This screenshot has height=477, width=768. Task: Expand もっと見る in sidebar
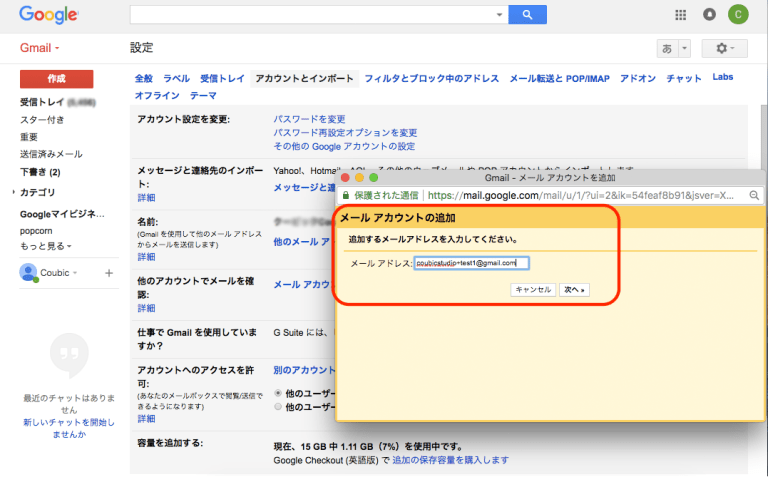tap(46, 246)
